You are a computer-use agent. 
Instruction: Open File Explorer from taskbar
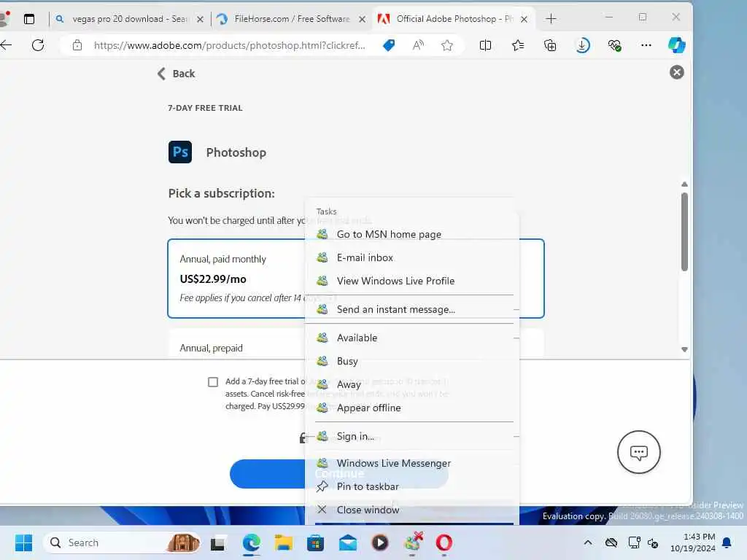pos(284,542)
